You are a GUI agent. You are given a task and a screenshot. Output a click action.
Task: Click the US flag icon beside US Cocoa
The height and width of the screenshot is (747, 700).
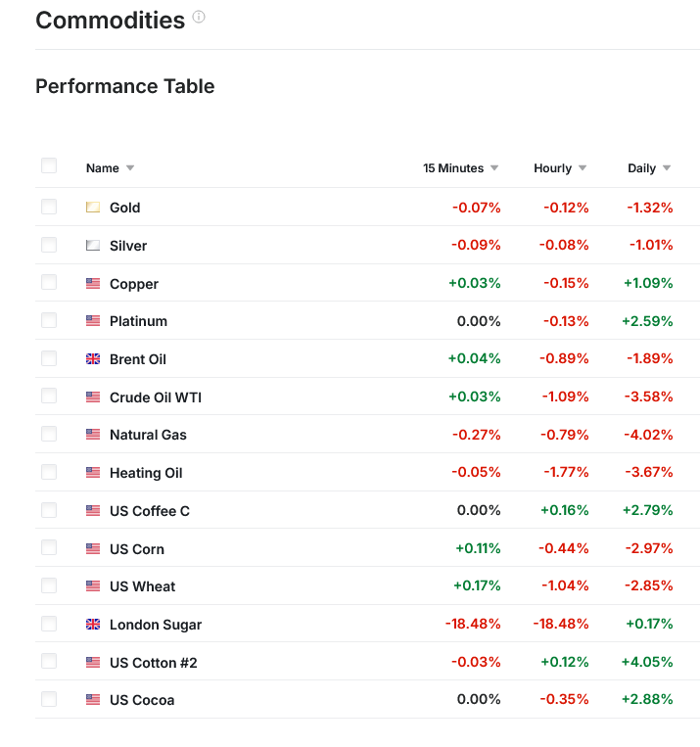click(x=93, y=700)
